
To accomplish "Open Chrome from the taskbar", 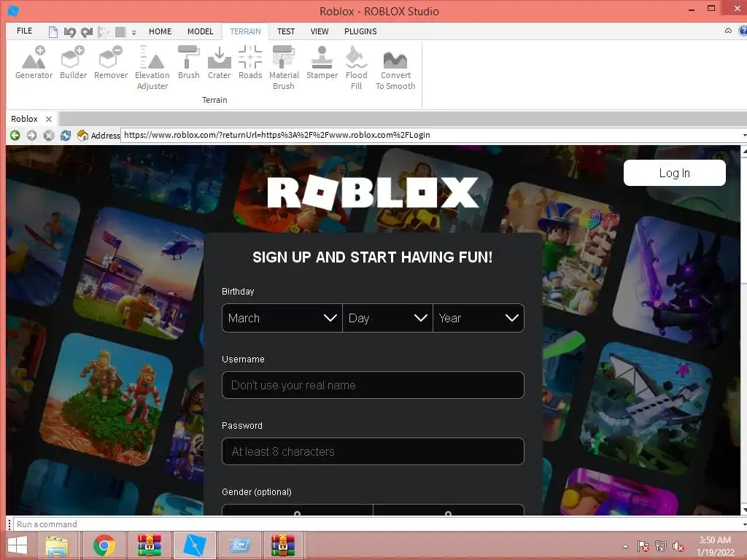I will pos(104,545).
